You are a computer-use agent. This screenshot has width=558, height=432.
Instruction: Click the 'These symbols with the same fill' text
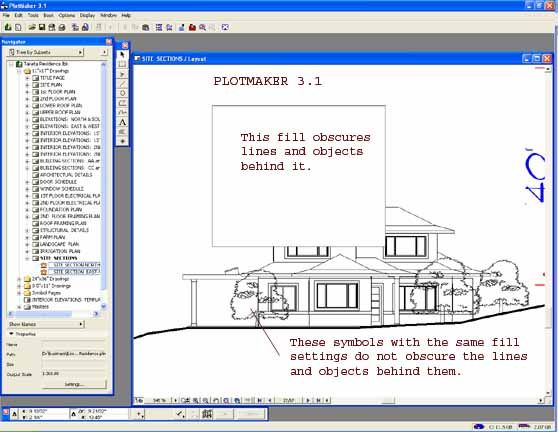[x=409, y=357]
